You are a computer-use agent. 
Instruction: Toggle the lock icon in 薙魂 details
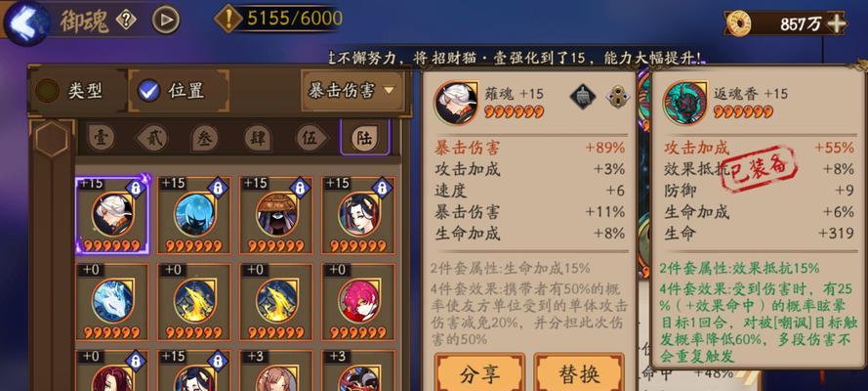617,98
